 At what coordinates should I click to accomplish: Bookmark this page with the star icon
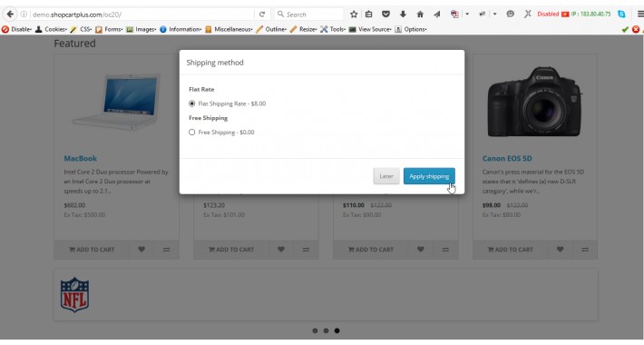(354, 15)
